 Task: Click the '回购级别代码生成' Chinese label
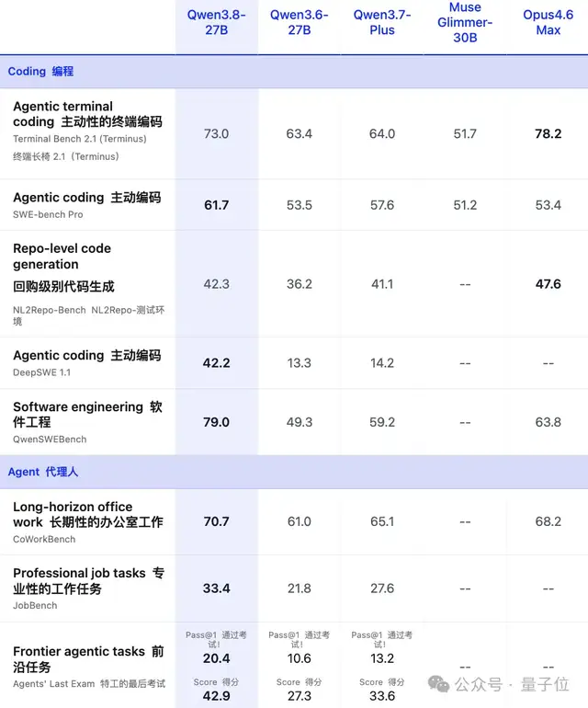pyautogui.click(x=63, y=286)
